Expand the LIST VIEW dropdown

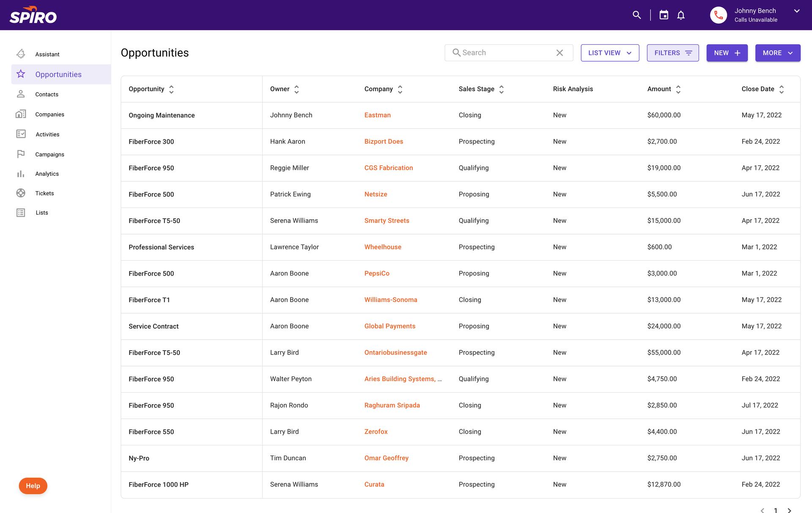point(610,53)
